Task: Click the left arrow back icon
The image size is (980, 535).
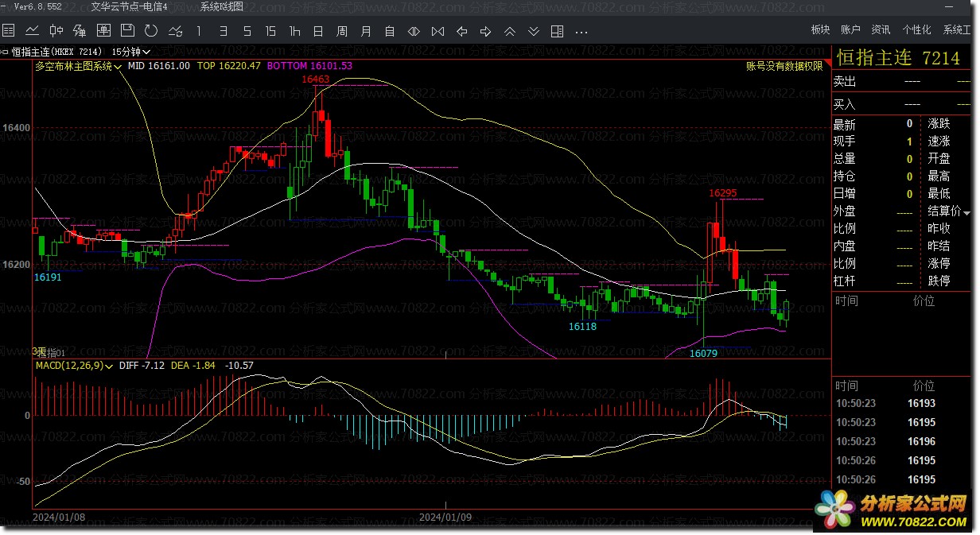Action: click(461, 31)
